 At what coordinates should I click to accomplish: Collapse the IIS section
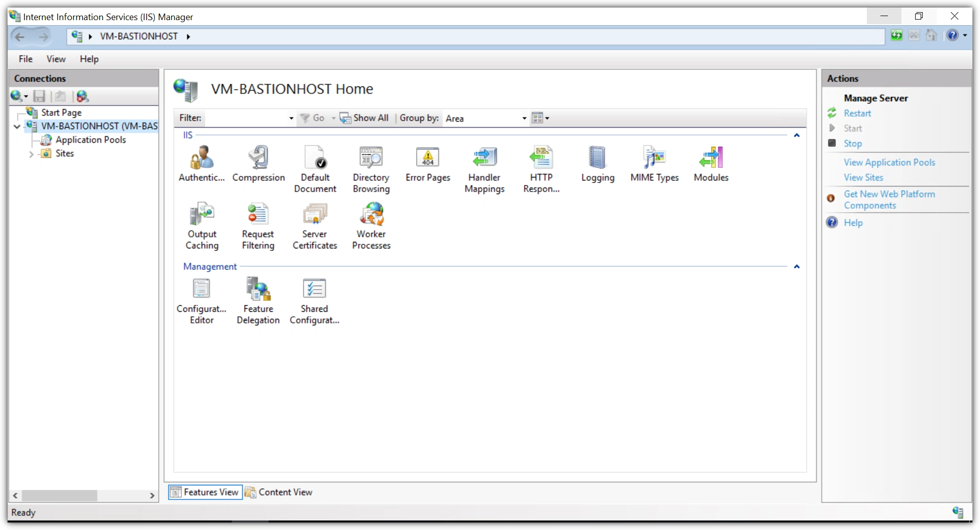pos(796,135)
